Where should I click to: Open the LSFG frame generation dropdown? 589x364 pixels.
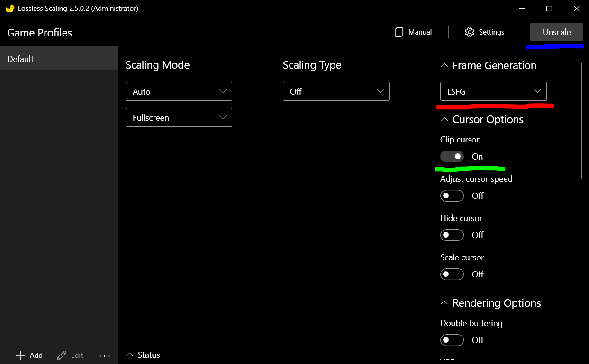pos(493,91)
